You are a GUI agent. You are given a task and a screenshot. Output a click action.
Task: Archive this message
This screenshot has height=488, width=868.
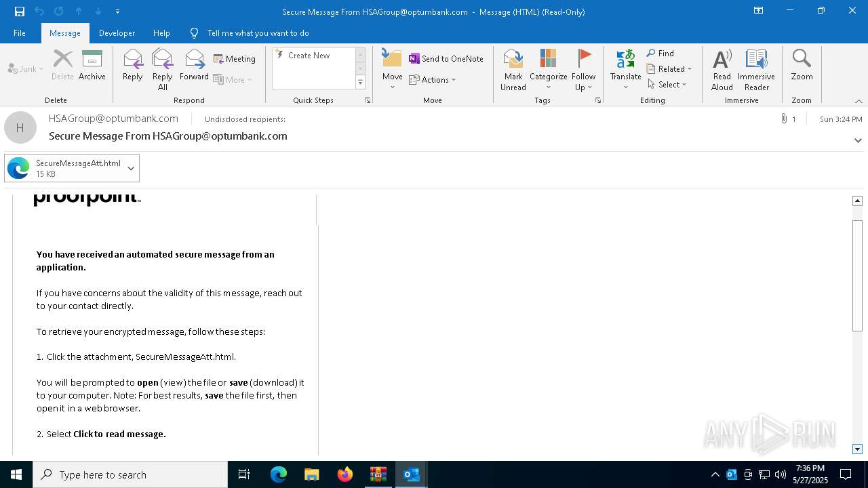point(92,65)
